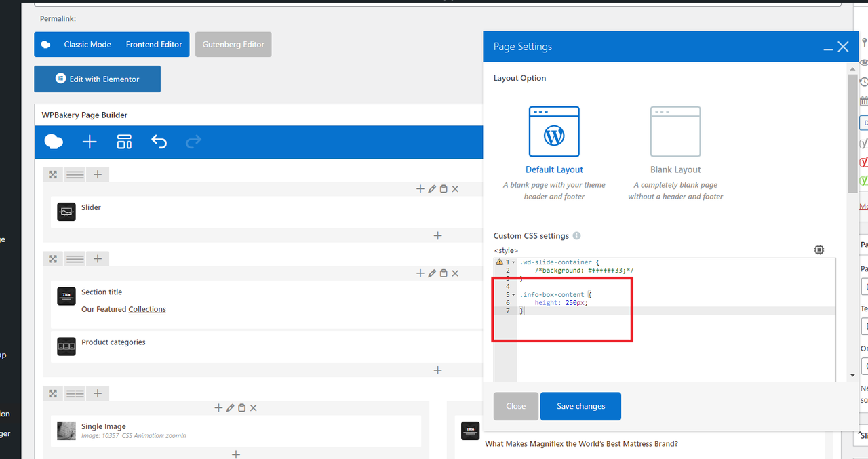Collapse code fold arrow on line 5
This screenshot has width=868, height=459.
click(514, 295)
